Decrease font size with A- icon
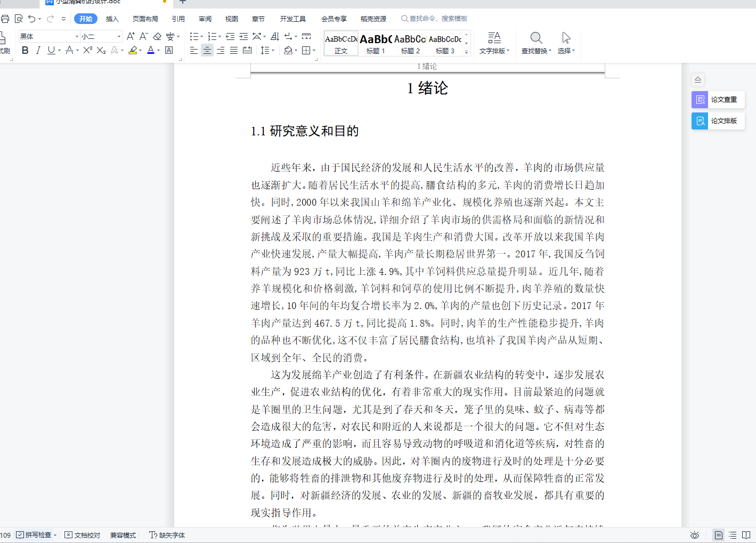756x543 pixels. pyautogui.click(x=143, y=36)
